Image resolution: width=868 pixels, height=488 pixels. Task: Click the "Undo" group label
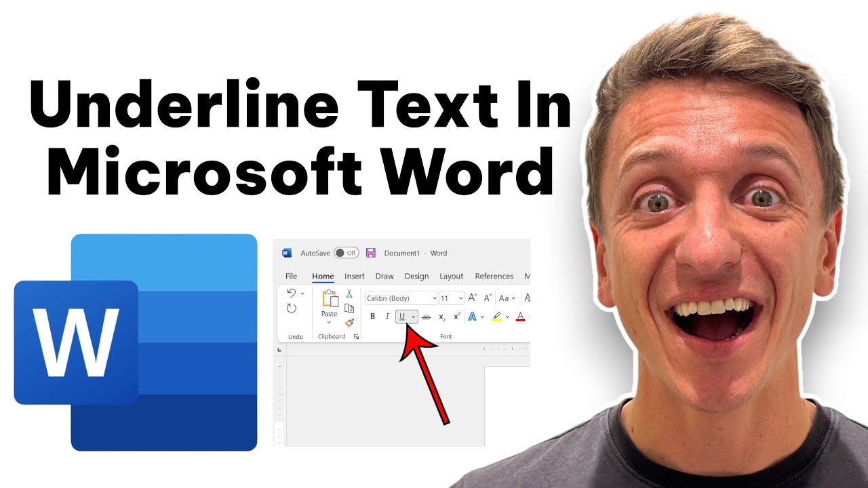tap(296, 336)
